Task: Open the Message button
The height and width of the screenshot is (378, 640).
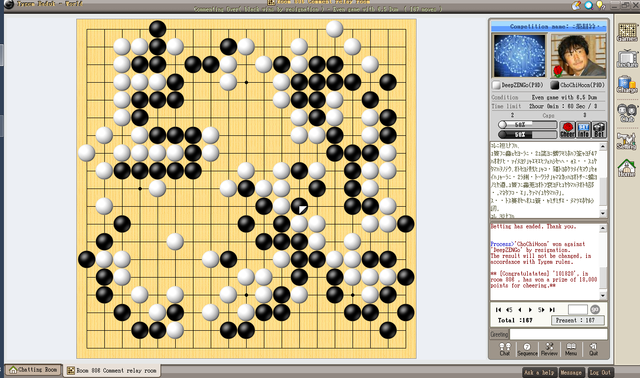Action: pos(571,372)
